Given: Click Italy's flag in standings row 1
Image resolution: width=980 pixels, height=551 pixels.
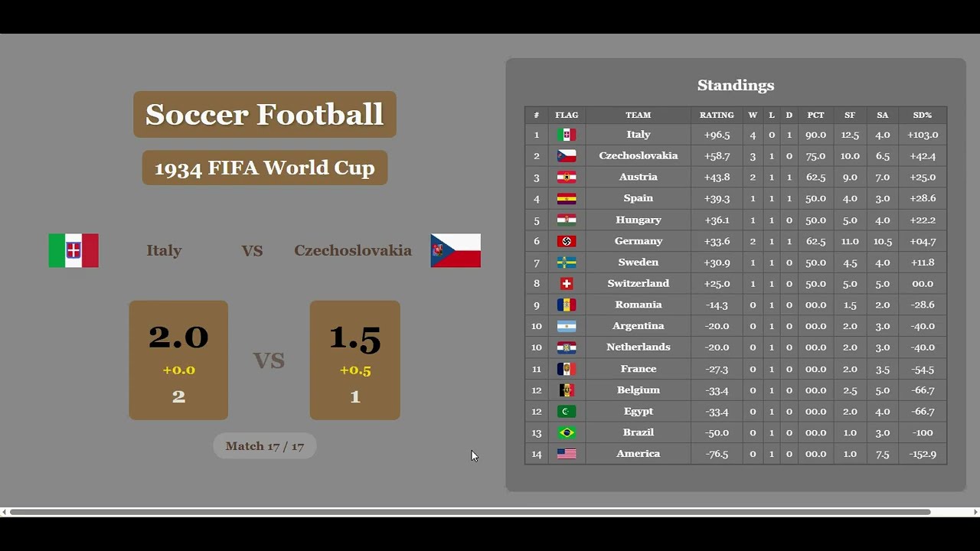Looking at the screenshot, I should point(567,135).
